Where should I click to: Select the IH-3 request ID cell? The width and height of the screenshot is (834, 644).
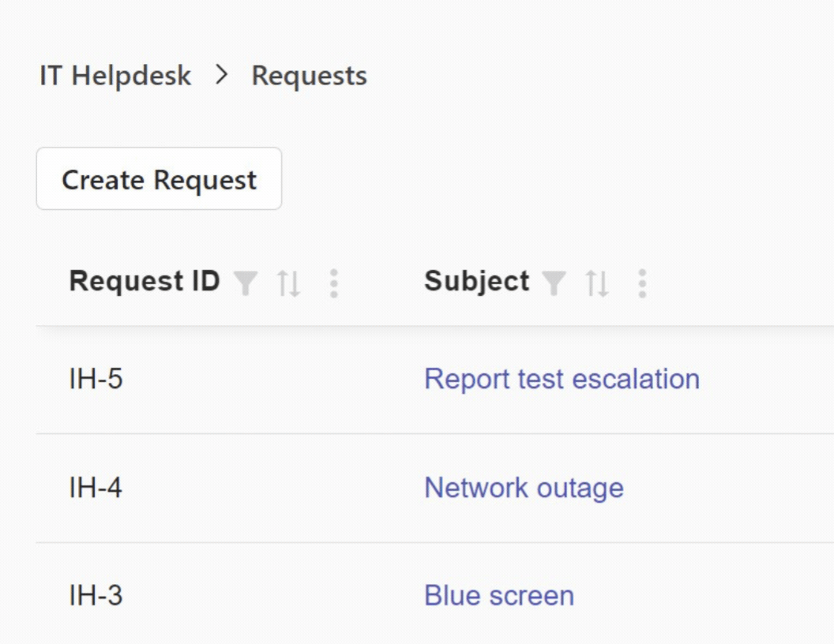click(96, 596)
